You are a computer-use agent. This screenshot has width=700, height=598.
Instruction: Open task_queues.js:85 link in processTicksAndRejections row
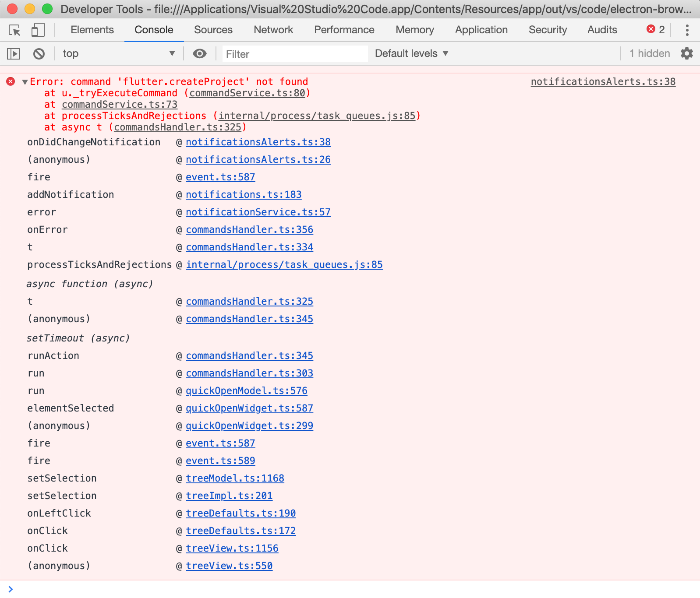[x=284, y=264]
